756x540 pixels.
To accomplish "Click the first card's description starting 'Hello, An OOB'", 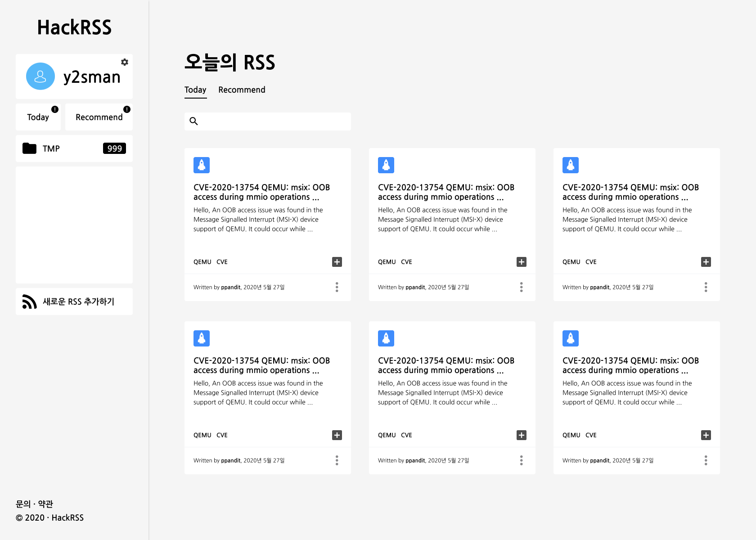I will pyautogui.click(x=258, y=220).
